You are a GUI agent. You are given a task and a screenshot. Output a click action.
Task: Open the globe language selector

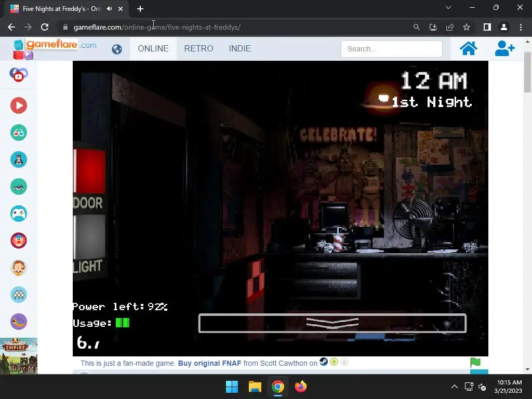(x=117, y=49)
